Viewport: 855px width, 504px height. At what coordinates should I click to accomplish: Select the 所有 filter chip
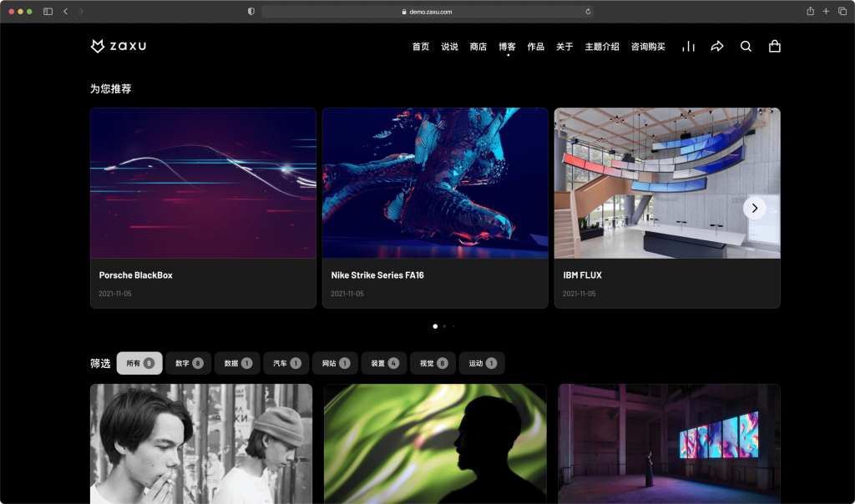tap(139, 363)
